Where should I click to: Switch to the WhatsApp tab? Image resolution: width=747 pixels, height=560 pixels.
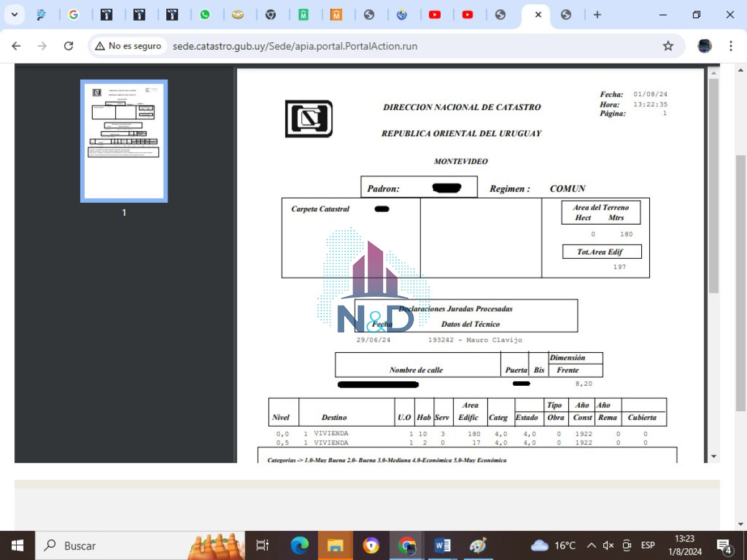point(205,14)
